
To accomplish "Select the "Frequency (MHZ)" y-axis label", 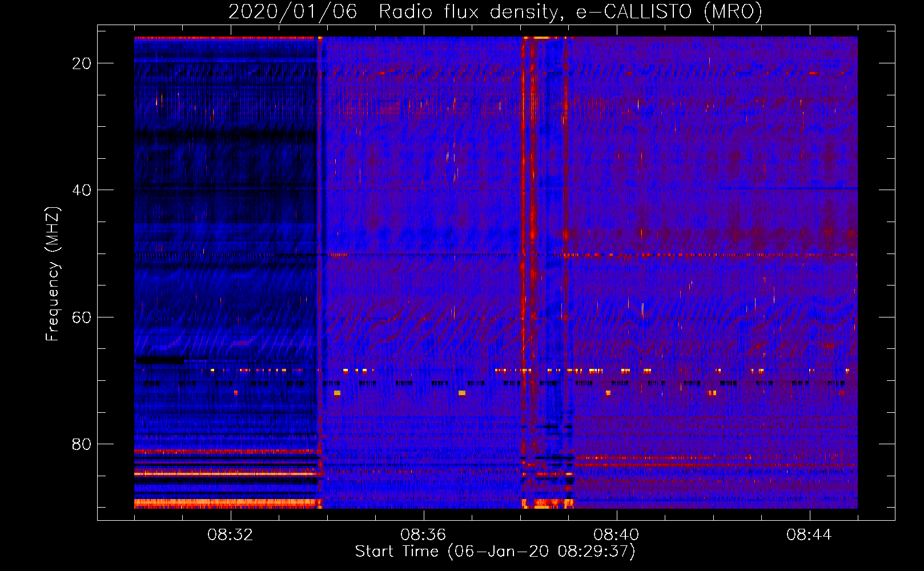I will (53, 274).
